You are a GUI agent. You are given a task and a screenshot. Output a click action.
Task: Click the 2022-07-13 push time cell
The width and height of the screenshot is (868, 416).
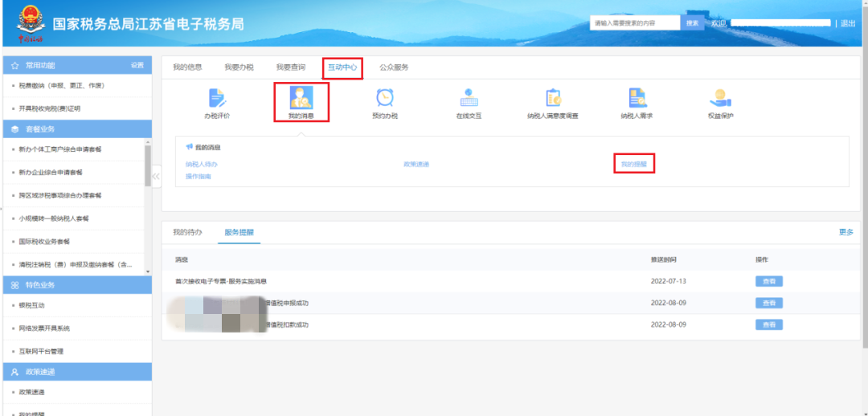coord(669,281)
